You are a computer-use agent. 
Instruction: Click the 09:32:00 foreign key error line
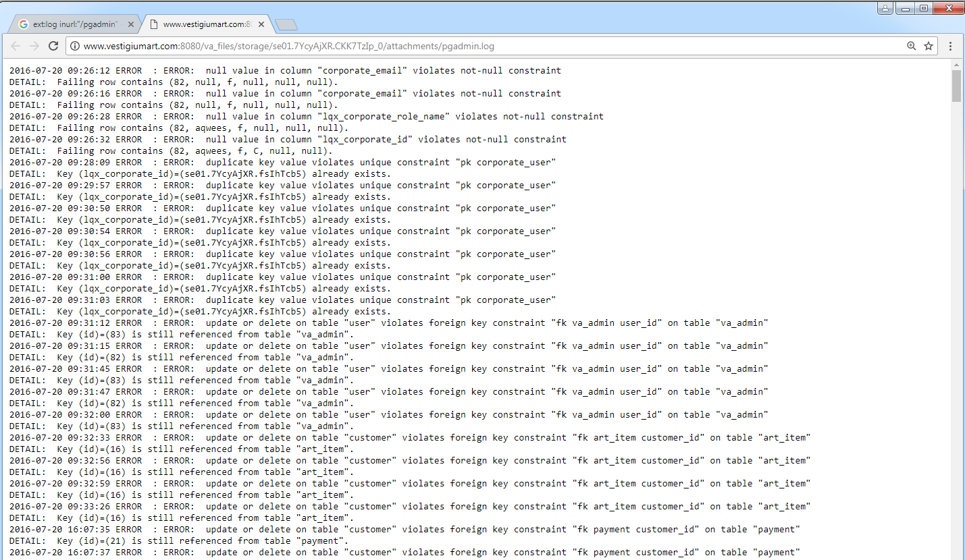389,414
